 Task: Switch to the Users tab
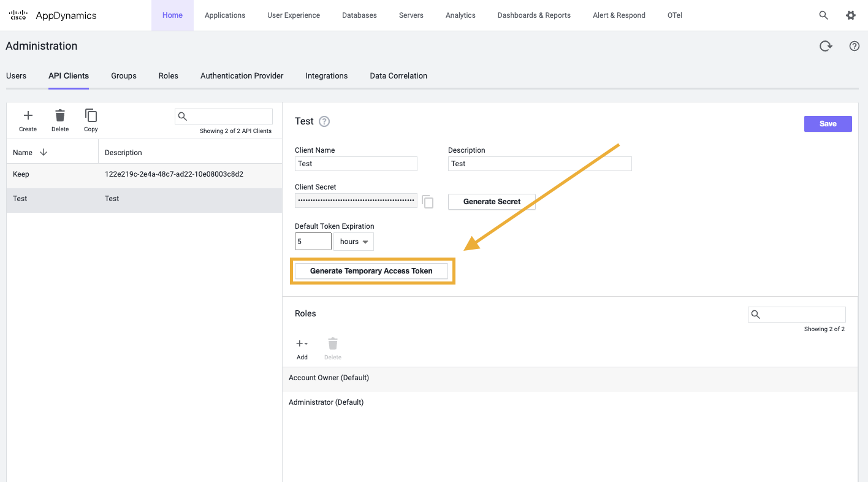17,76
